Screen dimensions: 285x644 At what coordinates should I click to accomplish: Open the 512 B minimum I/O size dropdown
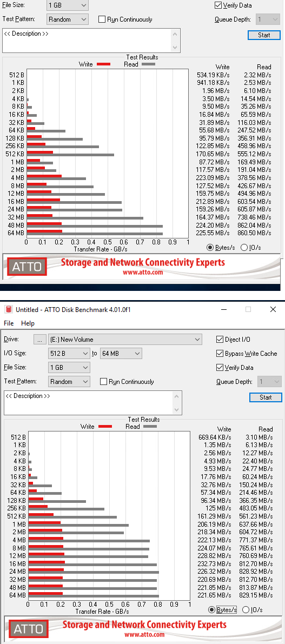[69, 354]
